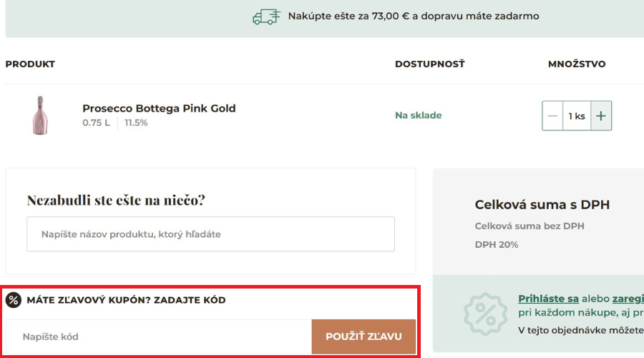Click the 'Na sklade' availability status
This screenshot has width=644, height=358.
click(x=418, y=115)
